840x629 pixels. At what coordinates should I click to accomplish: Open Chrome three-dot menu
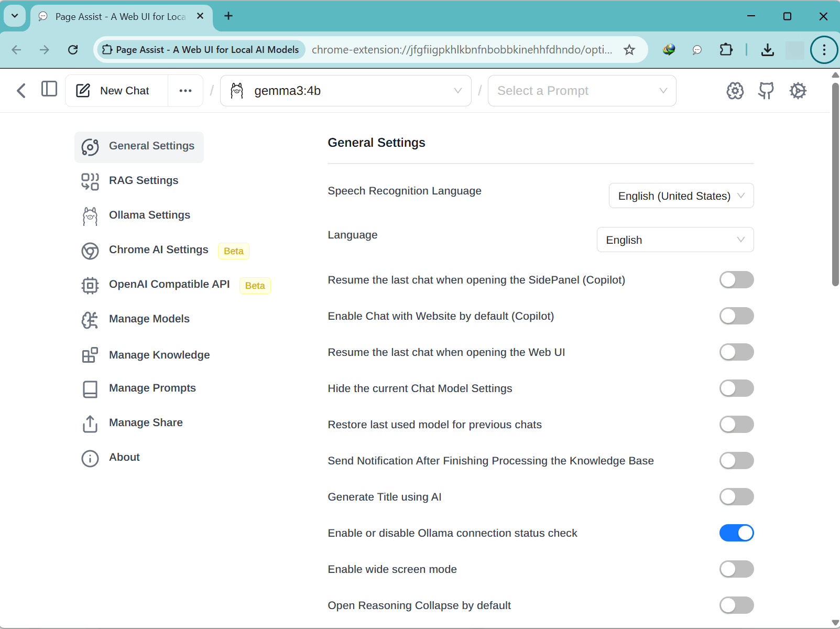pyautogui.click(x=824, y=50)
